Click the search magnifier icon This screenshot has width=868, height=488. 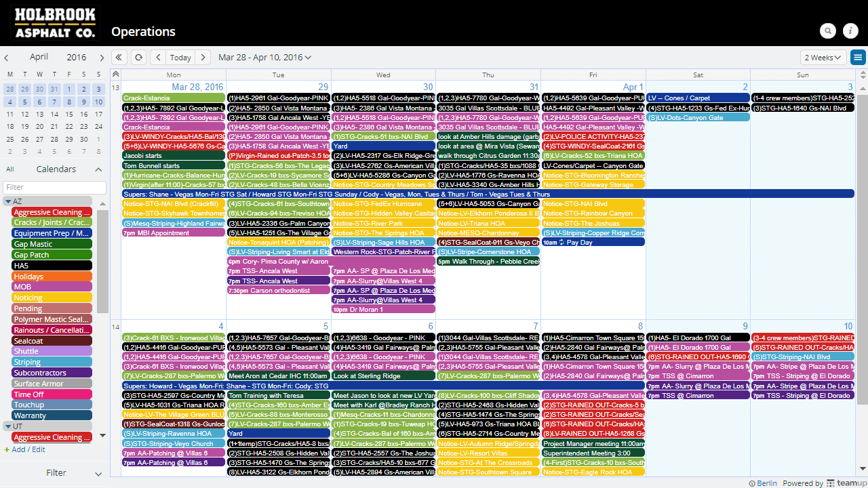coord(828,30)
